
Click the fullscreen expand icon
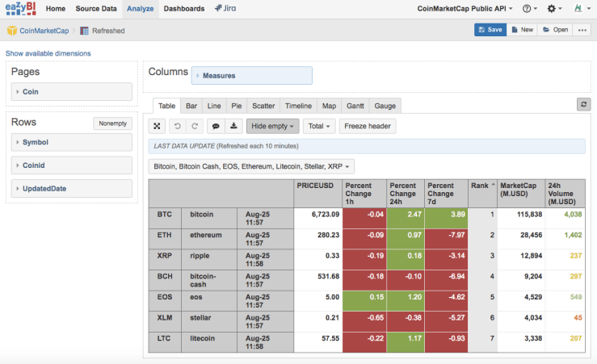pos(158,126)
